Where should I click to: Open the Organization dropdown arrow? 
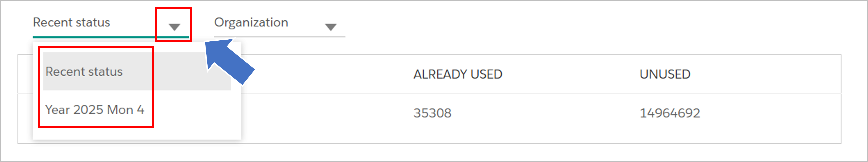[331, 27]
